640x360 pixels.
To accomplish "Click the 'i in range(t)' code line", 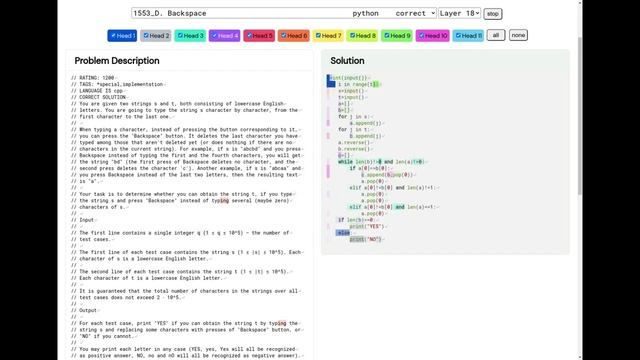I will coord(358,84).
